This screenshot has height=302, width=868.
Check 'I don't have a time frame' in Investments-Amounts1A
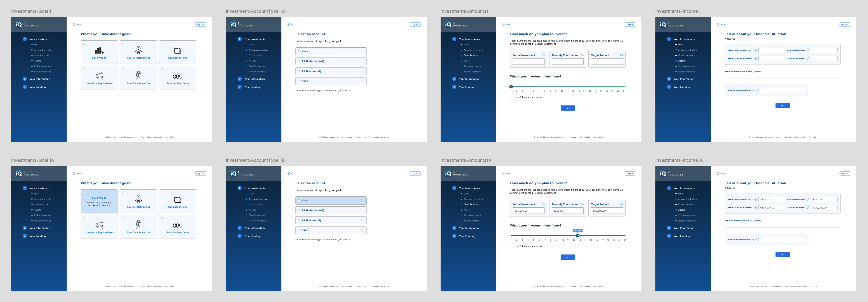click(511, 246)
